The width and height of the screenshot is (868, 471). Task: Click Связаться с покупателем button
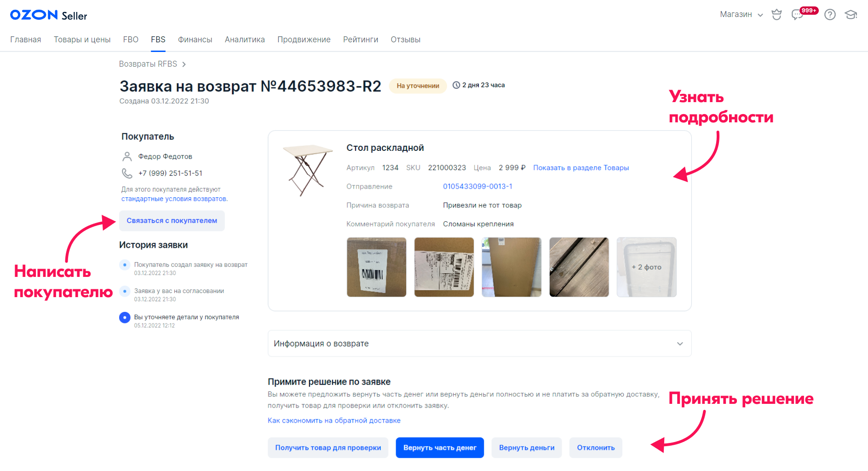click(172, 221)
